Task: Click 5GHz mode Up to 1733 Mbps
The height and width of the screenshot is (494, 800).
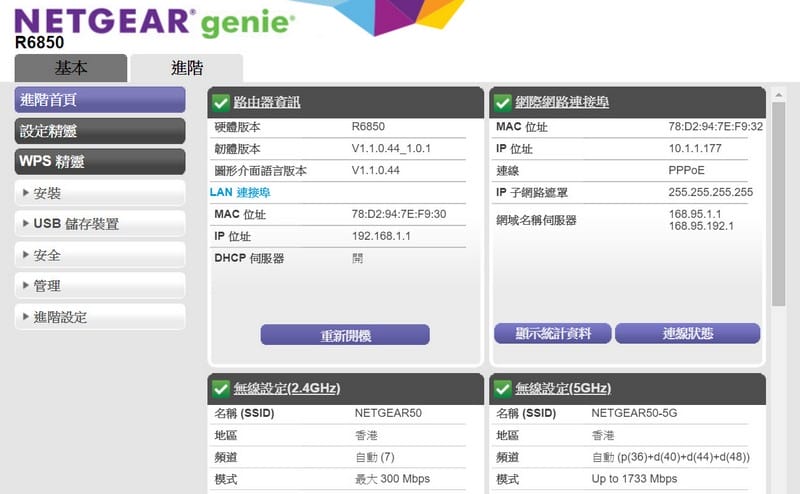Action: (634, 479)
